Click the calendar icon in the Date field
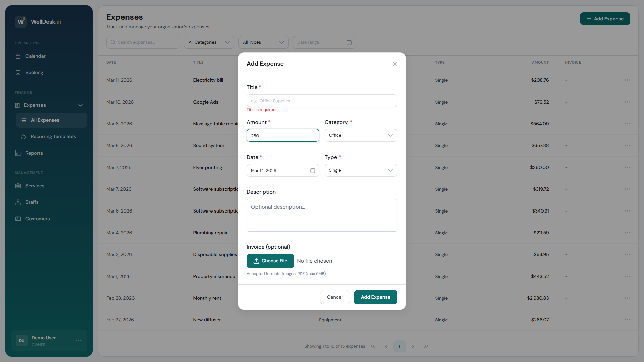 [312, 170]
